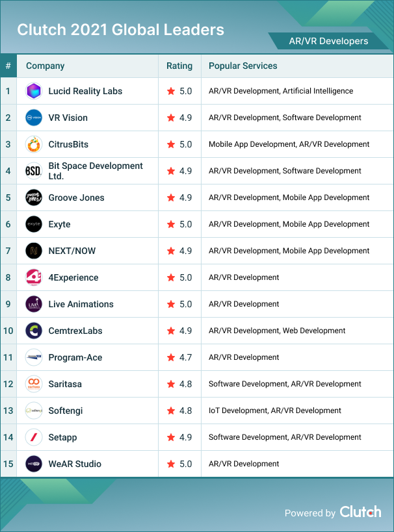This screenshot has height=532, width=394.
Task: Open the Saritasa company name
Action: click(x=65, y=384)
